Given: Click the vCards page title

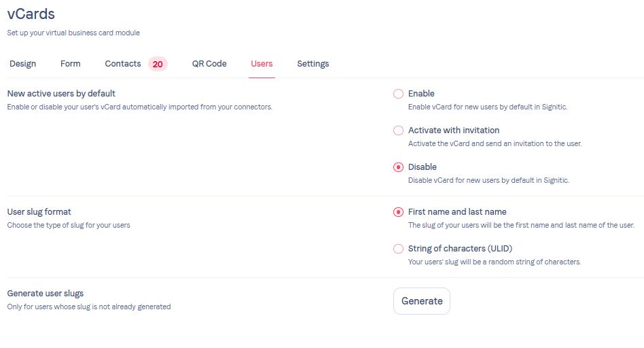Looking at the screenshot, I should pyautogui.click(x=31, y=13).
